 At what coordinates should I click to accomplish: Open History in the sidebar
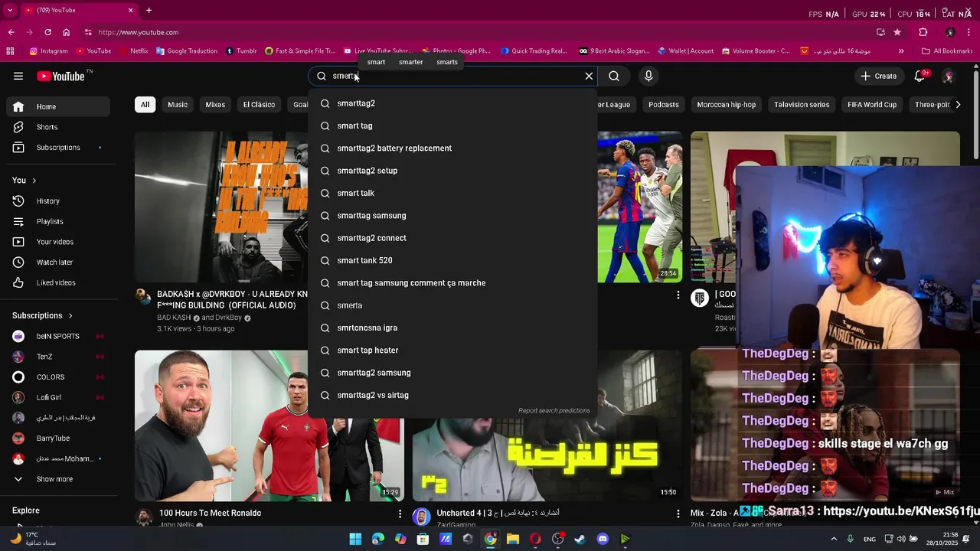tap(57, 201)
